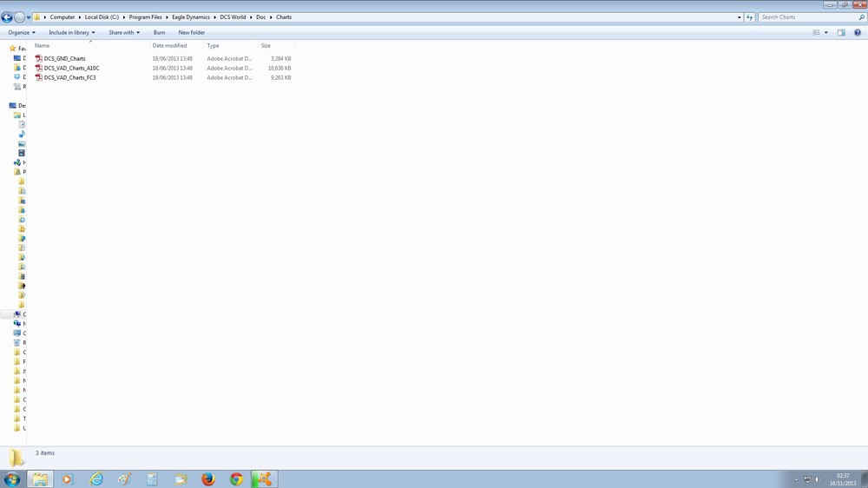Viewport: 868px width, 488px height.
Task: Open the Organize menu
Action: click(x=22, y=33)
